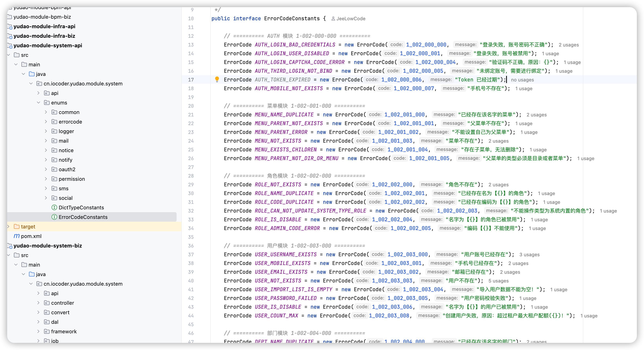Open the social package in tree

pos(65,198)
